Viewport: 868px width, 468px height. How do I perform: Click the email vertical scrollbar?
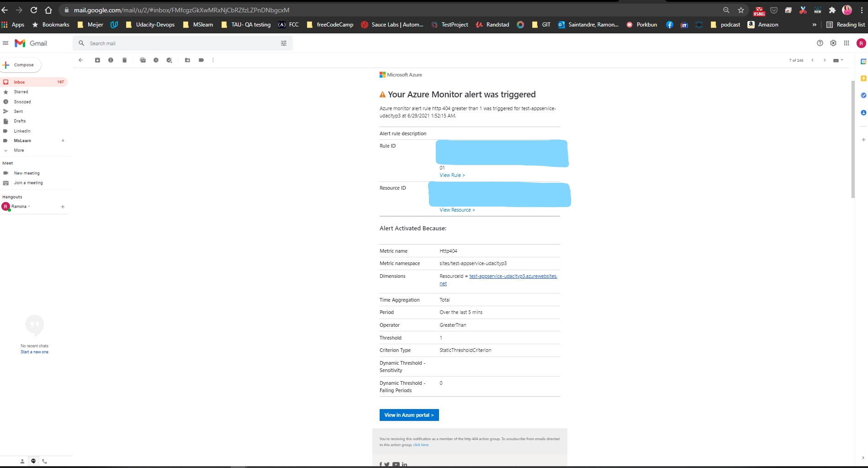pos(853,139)
